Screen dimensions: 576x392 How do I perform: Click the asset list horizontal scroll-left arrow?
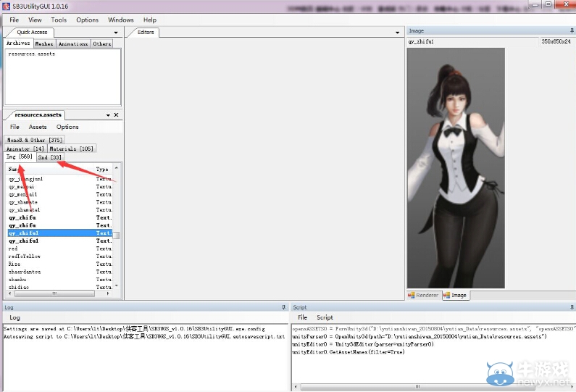tap(10, 293)
